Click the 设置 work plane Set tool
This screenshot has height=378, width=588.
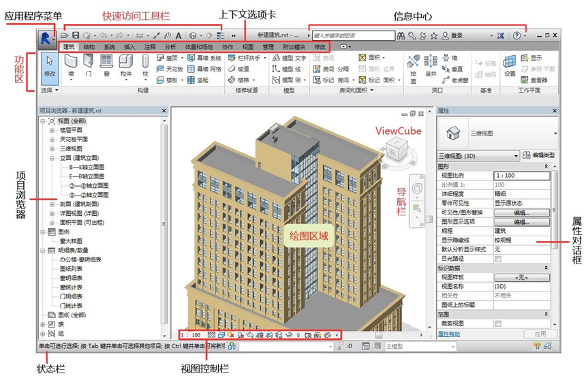(509, 66)
